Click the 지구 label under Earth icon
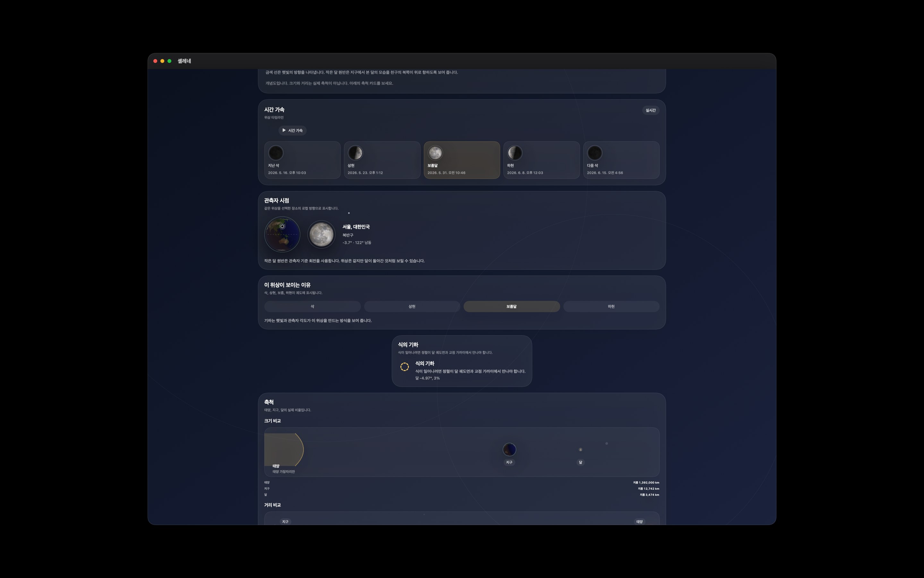Viewport: 924px width, 578px height. click(x=509, y=462)
